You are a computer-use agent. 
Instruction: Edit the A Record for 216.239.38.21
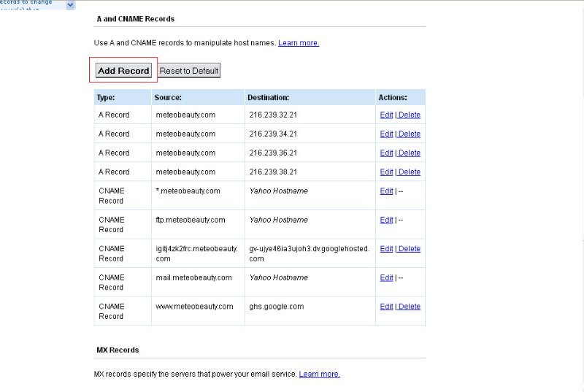click(386, 172)
